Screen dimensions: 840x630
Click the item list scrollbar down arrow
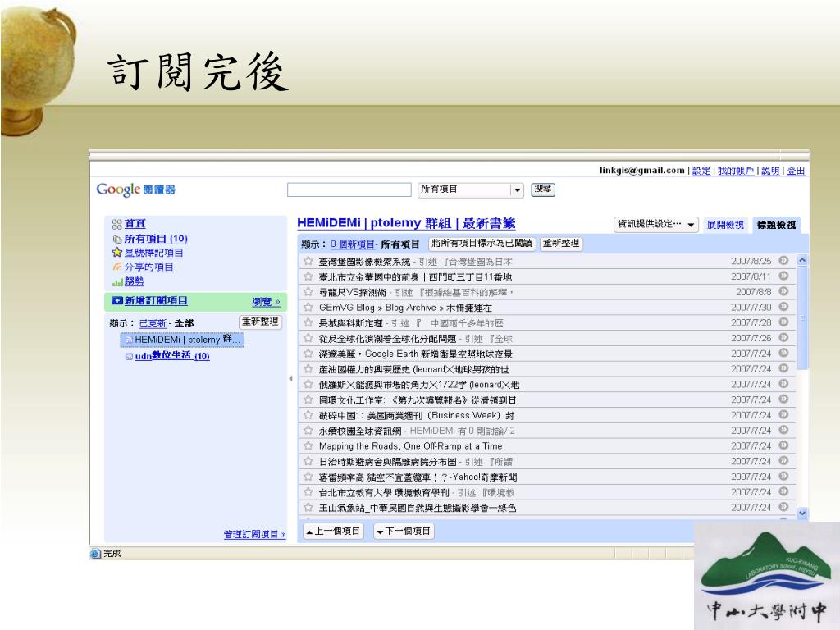coord(802,513)
